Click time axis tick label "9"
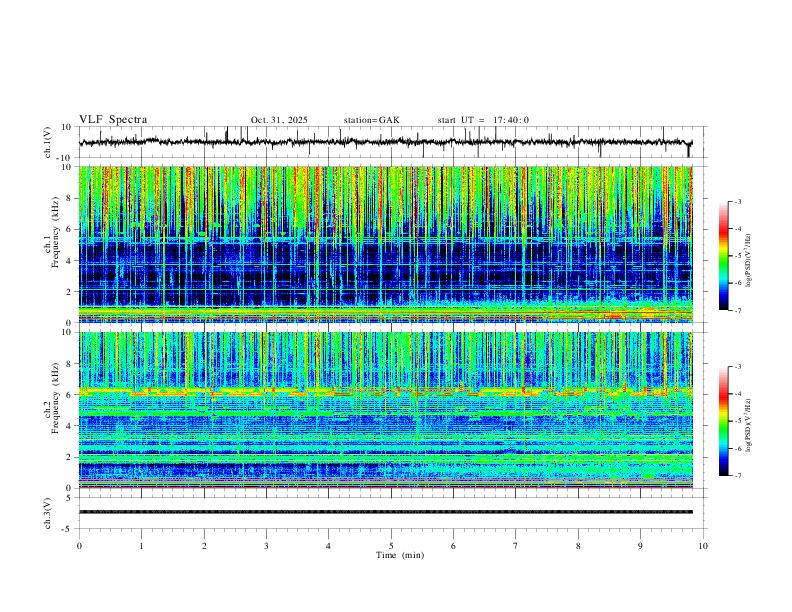 640,546
